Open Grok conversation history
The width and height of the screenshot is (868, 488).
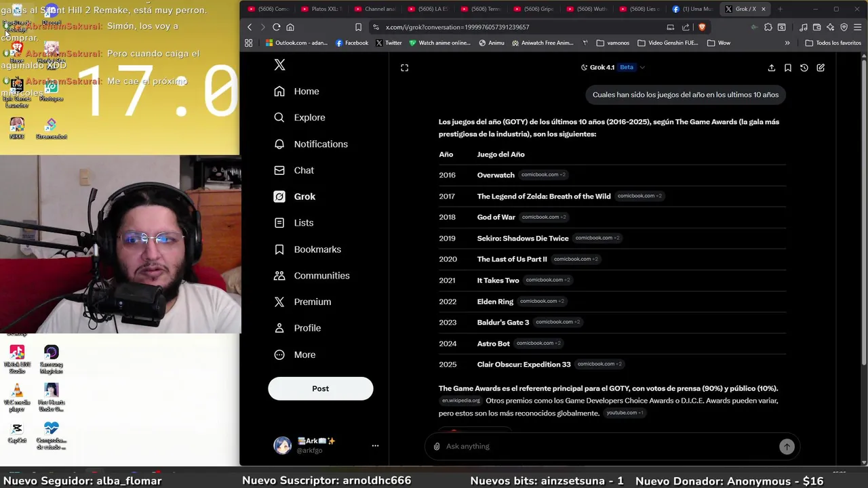pos(804,68)
